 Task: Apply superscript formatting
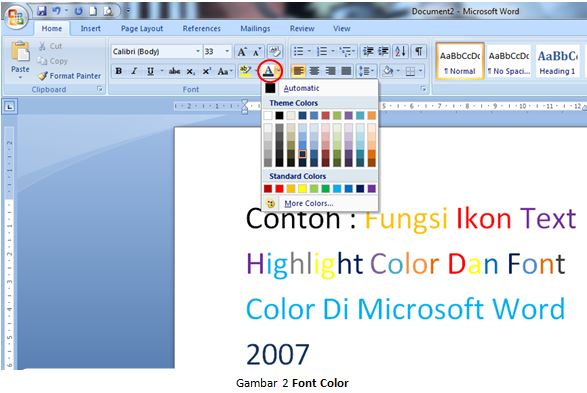pyautogui.click(x=207, y=71)
